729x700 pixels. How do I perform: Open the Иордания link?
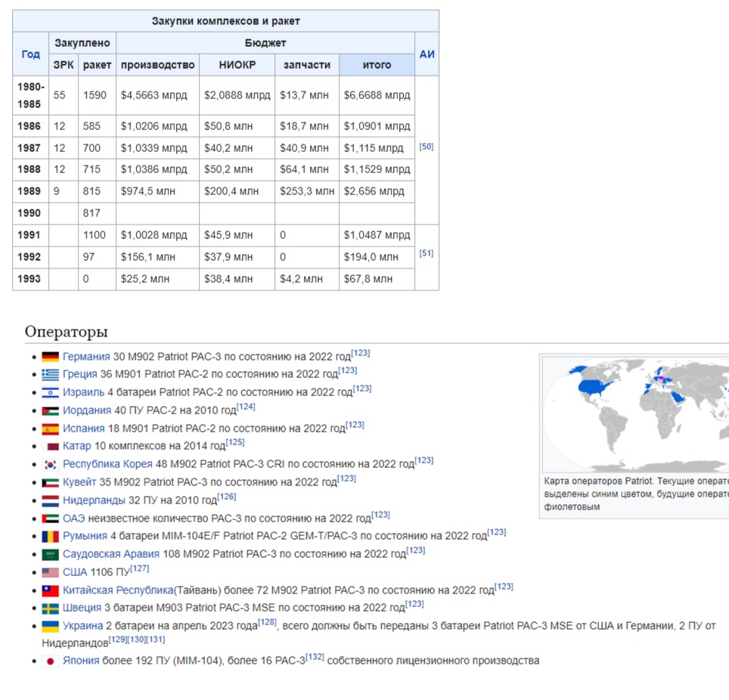(87, 410)
